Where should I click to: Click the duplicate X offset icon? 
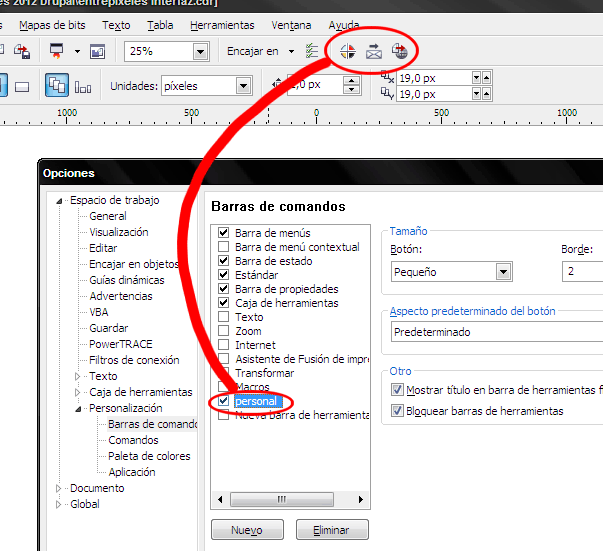(x=387, y=77)
